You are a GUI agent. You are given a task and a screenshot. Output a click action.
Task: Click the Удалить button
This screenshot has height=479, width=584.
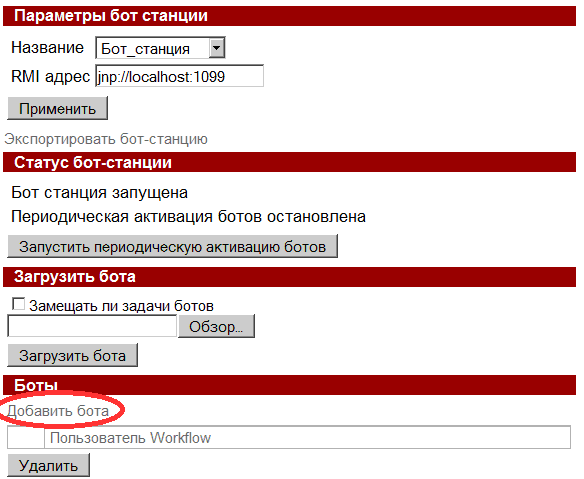click(x=48, y=465)
